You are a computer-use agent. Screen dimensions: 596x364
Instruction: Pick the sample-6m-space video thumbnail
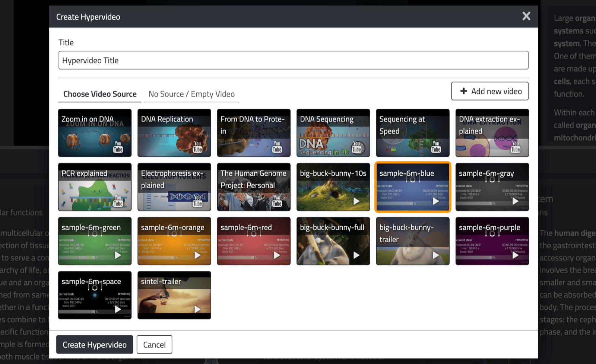tap(95, 295)
